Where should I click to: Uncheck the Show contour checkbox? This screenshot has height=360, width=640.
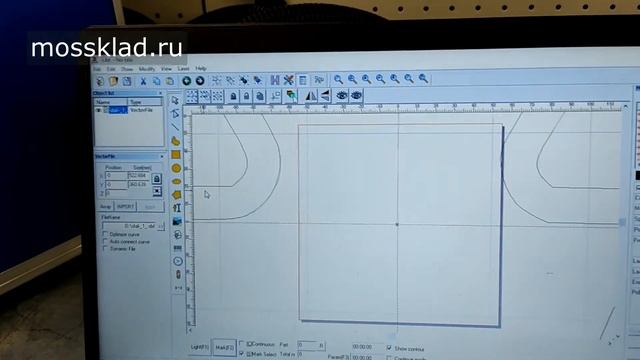tap(389, 348)
